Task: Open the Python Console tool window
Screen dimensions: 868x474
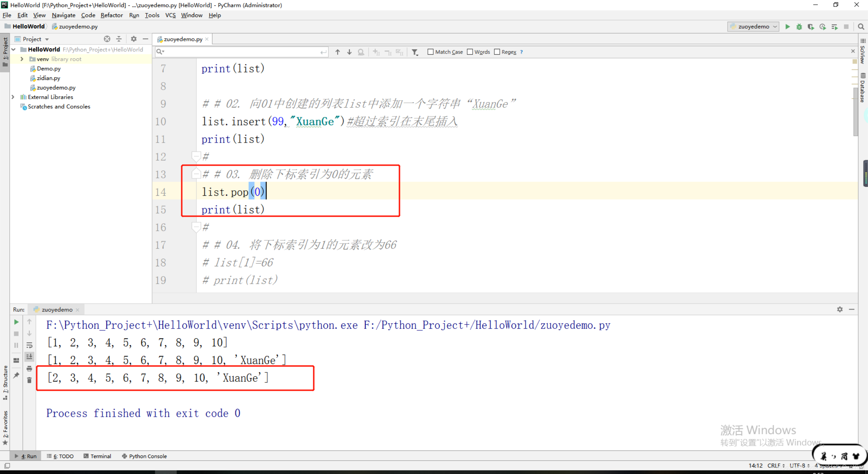Action: coord(144,456)
